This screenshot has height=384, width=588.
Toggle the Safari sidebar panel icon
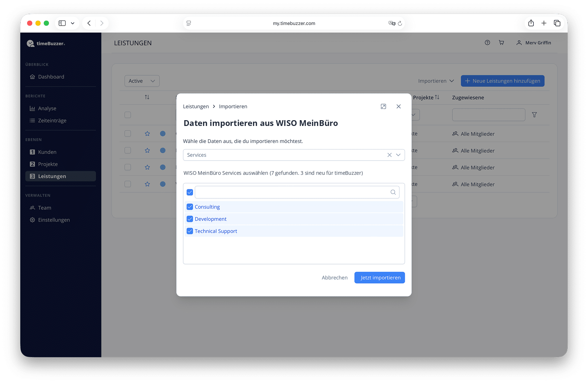[x=62, y=23]
